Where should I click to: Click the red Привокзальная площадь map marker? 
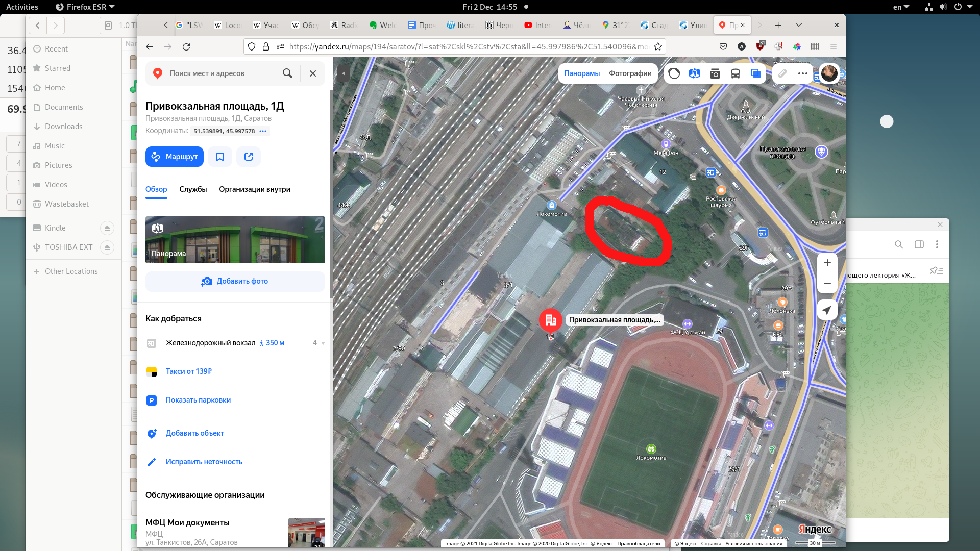click(x=550, y=320)
